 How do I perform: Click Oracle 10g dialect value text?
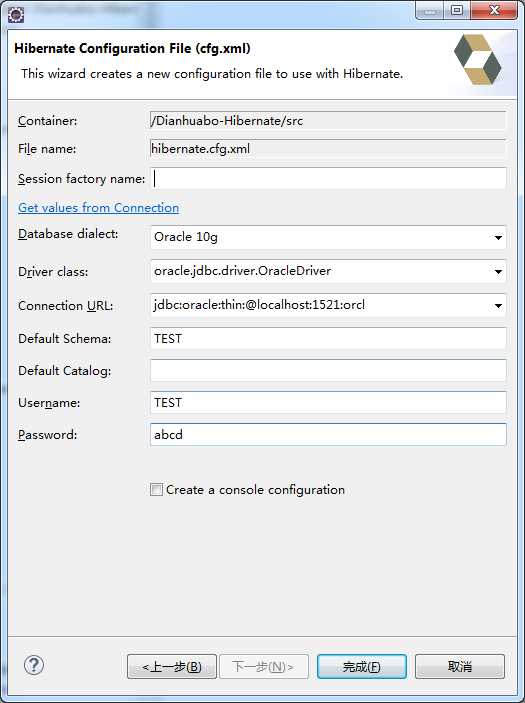[186, 237]
